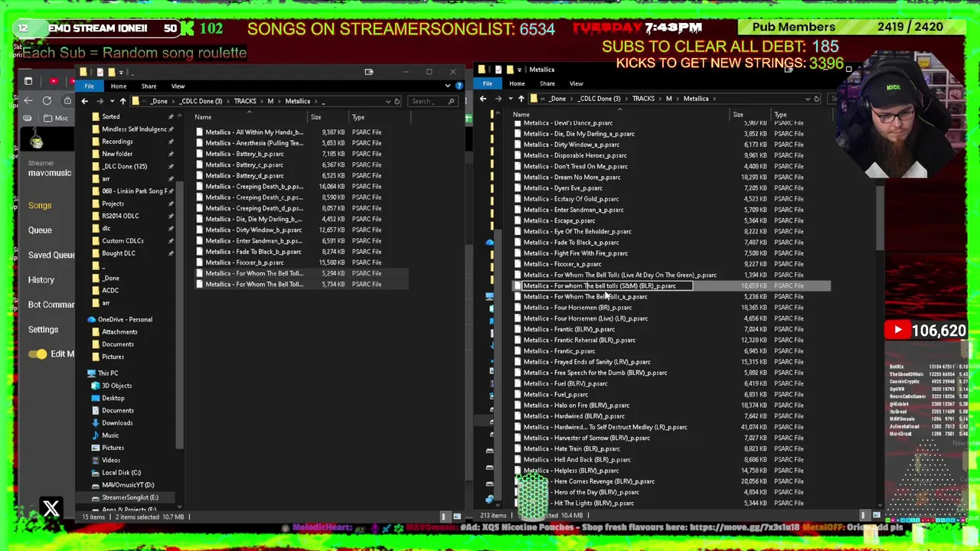This screenshot has width=980, height=551.
Task: Expand address bar history dropdown in left Explorer
Action: (x=387, y=101)
